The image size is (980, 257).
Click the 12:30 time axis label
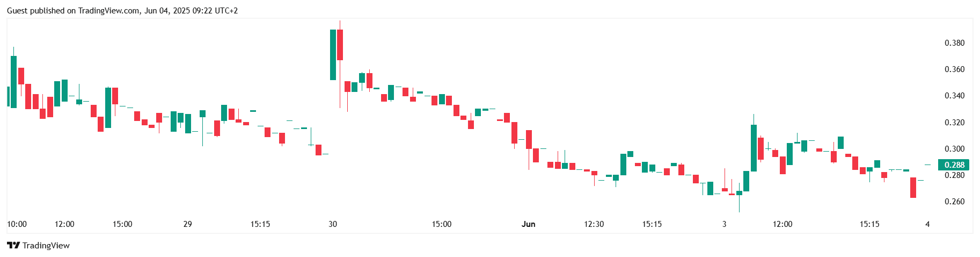[594, 224]
